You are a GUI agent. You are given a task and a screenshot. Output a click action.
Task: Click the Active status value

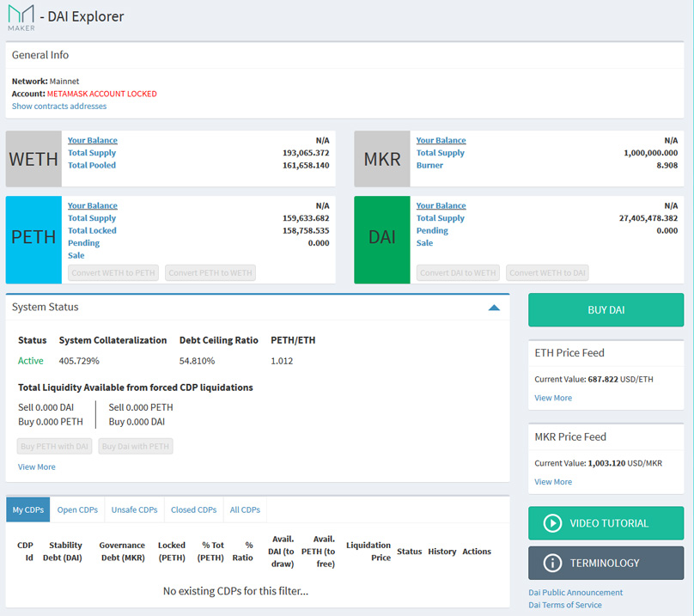tap(31, 361)
